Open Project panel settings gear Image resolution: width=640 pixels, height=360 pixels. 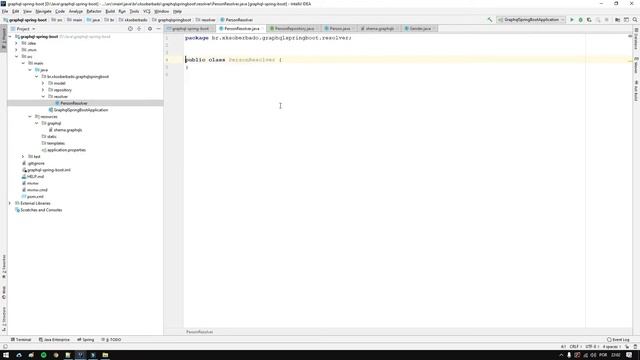150,29
